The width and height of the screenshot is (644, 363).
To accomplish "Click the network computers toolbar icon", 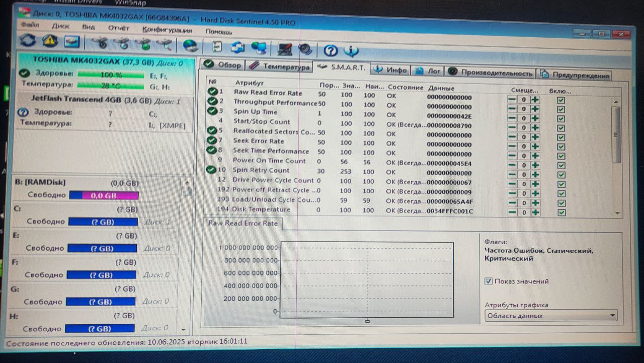I will pos(259,48).
